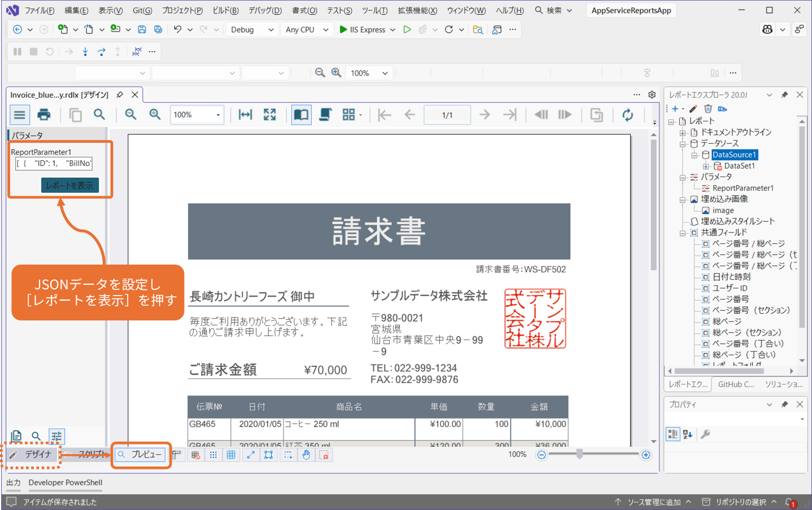Switch to the GitHub C... panel tab

coord(736,384)
